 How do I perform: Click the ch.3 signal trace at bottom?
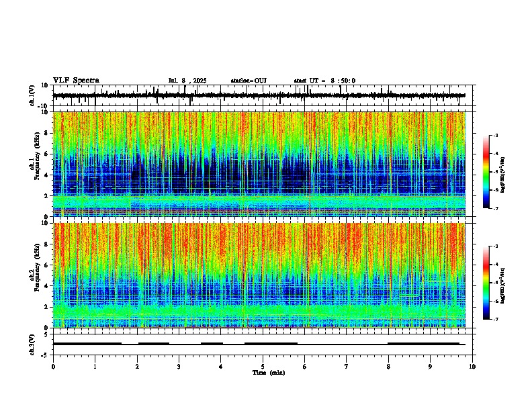click(259, 344)
